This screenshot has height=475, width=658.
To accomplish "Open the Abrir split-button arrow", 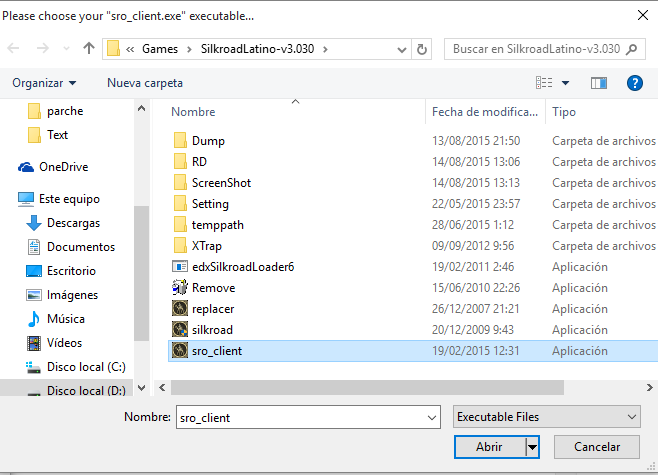I will [532, 447].
